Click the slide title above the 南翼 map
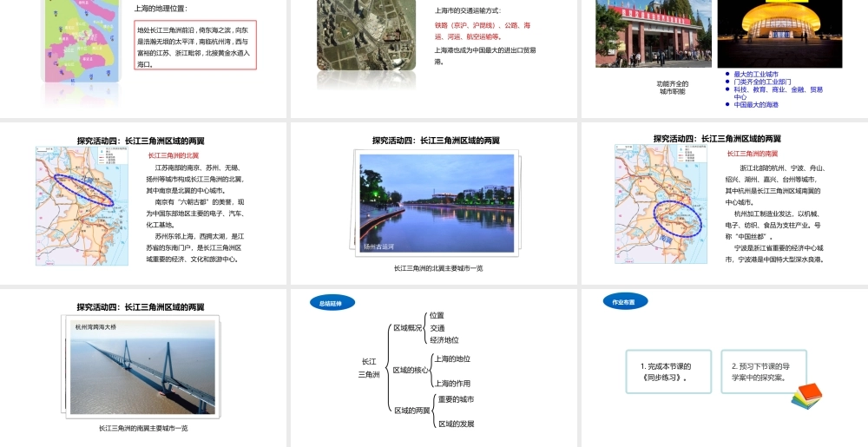Image resolution: width=868 pixels, height=447 pixels. (x=718, y=139)
